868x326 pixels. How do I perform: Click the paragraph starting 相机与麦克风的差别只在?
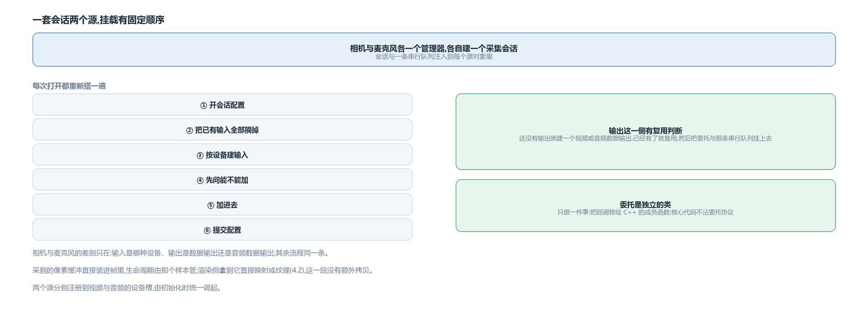tap(182, 253)
